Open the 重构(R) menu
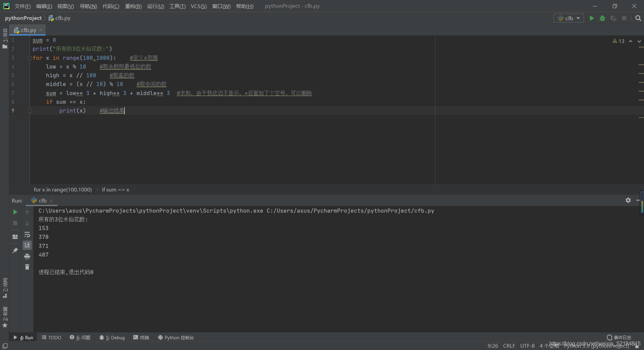The height and width of the screenshot is (350, 644). pos(133,6)
